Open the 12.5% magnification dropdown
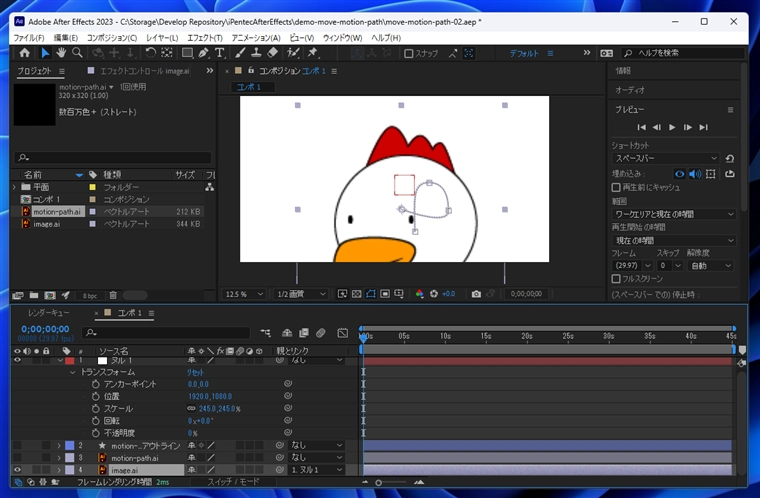 coord(245,294)
